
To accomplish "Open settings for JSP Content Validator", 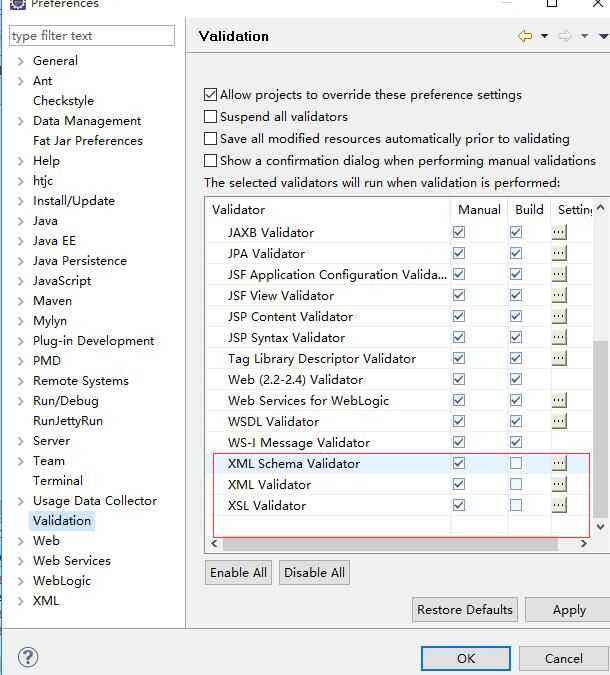I will 559,317.
